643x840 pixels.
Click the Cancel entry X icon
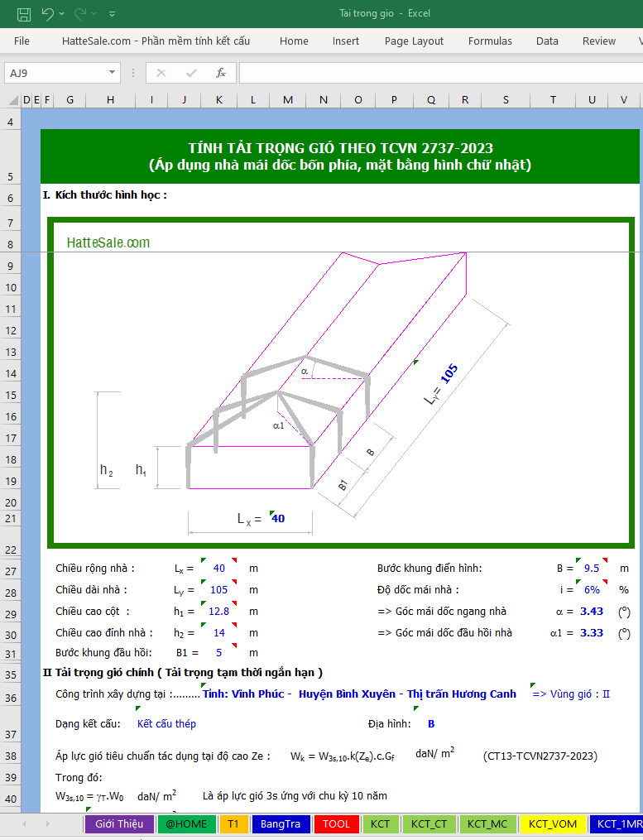pos(161,73)
